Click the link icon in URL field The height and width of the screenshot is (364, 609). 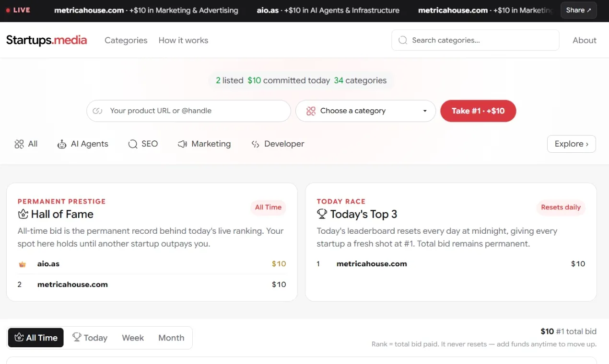pyautogui.click(x=97, y=111)
